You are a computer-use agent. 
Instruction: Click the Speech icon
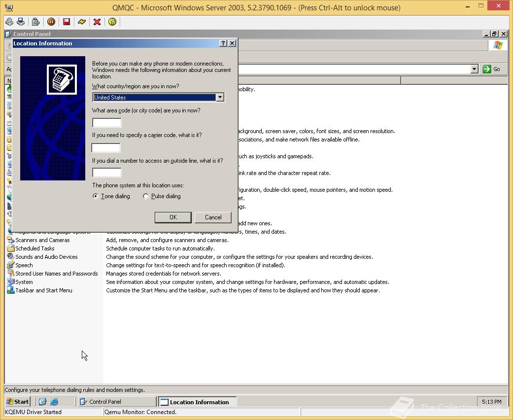pos(10,265)
